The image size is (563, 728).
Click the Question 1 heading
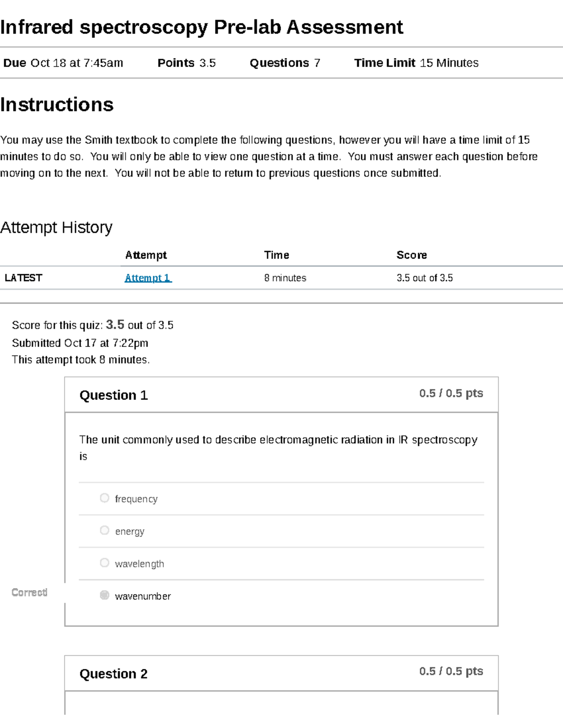click(114, 395)
